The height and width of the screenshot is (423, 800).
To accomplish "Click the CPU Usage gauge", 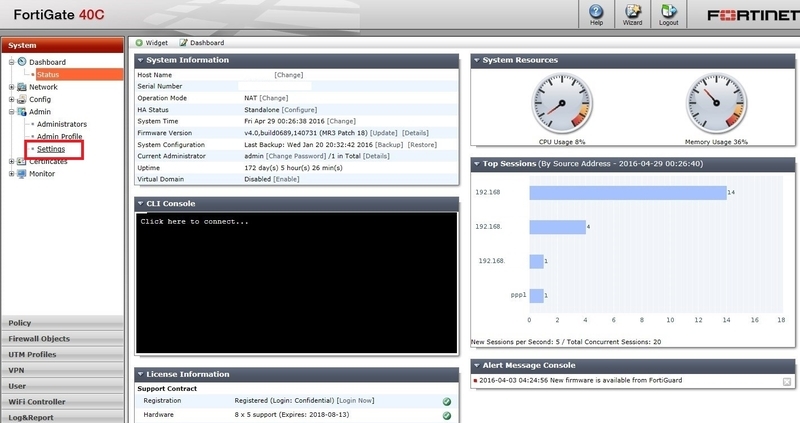I will tap(562, 104).
